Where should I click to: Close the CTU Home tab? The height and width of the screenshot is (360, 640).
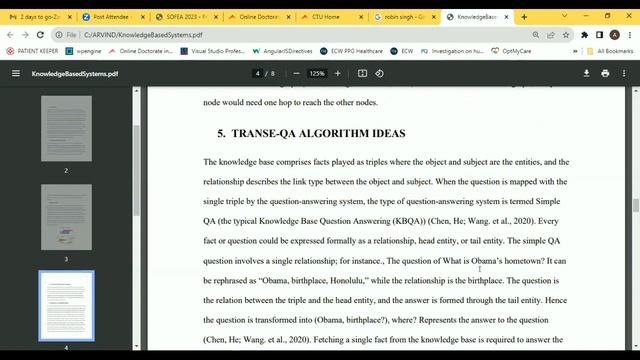361,17
